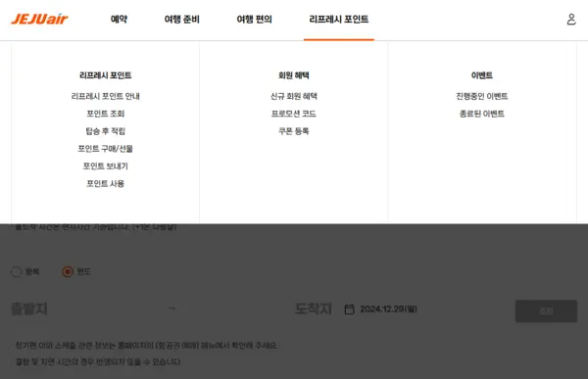Click the 출발지 departure field
This screenshot has height=379, width=588.
point(29,308)
